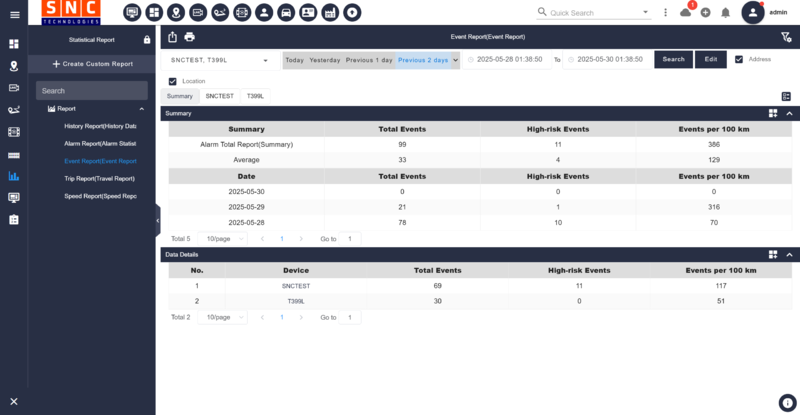The width and height of the screenshot is (800, 415).
Task: Select the Yesterday date preset
Action: [x=324, y=60]
